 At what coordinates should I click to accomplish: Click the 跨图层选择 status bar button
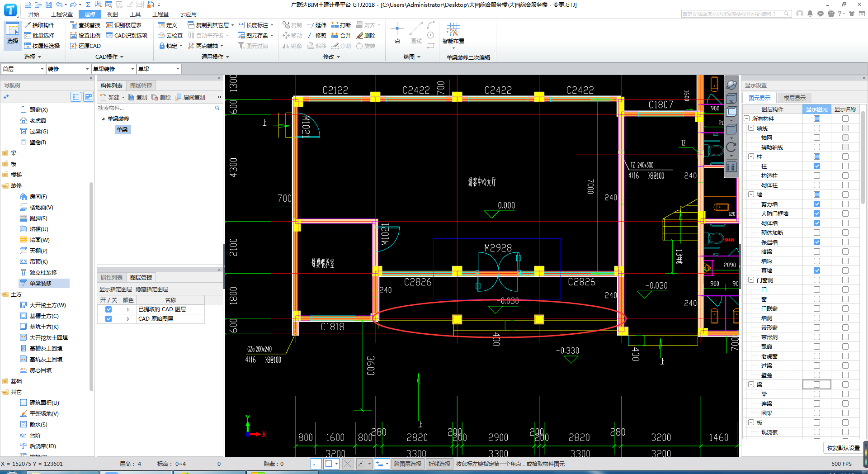pos(407,464)
